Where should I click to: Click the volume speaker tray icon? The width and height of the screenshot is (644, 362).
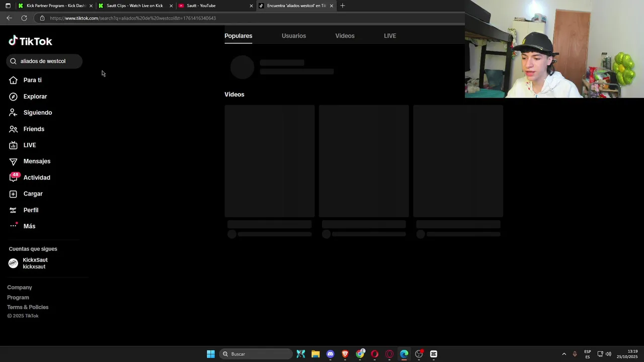[x=608, y=354]
